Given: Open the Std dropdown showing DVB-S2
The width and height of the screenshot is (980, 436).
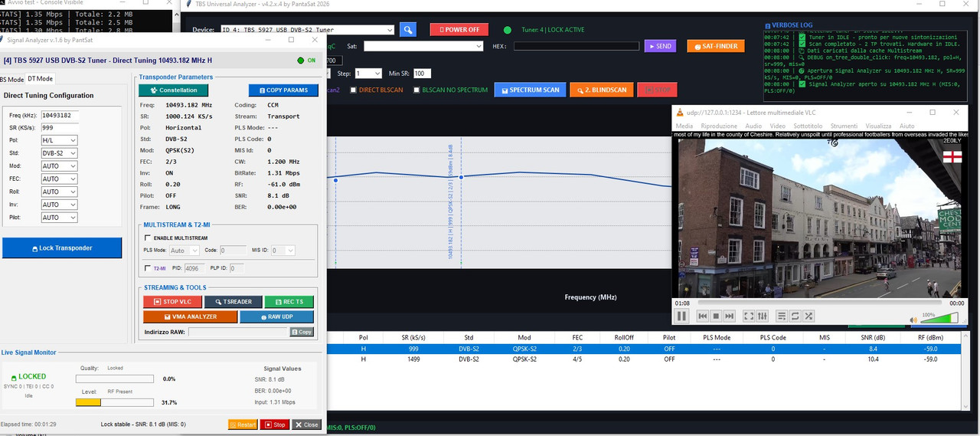Looking at the screenshot, I should coord(59,153).
